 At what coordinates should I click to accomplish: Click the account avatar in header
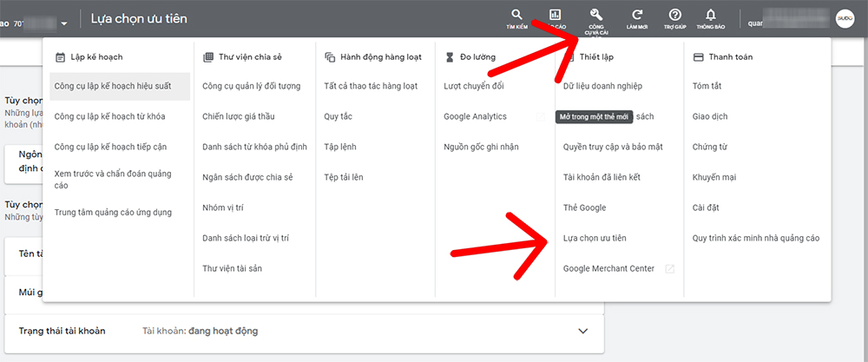845,19
